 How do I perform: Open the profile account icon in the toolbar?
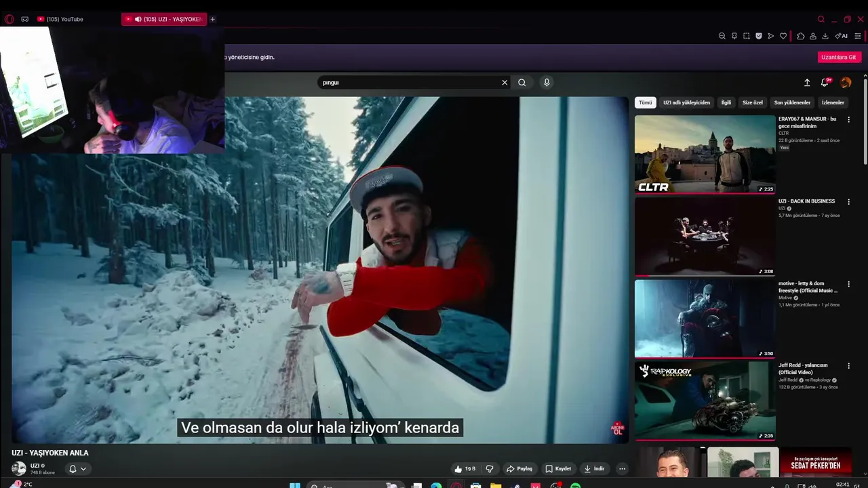point(813,36)
